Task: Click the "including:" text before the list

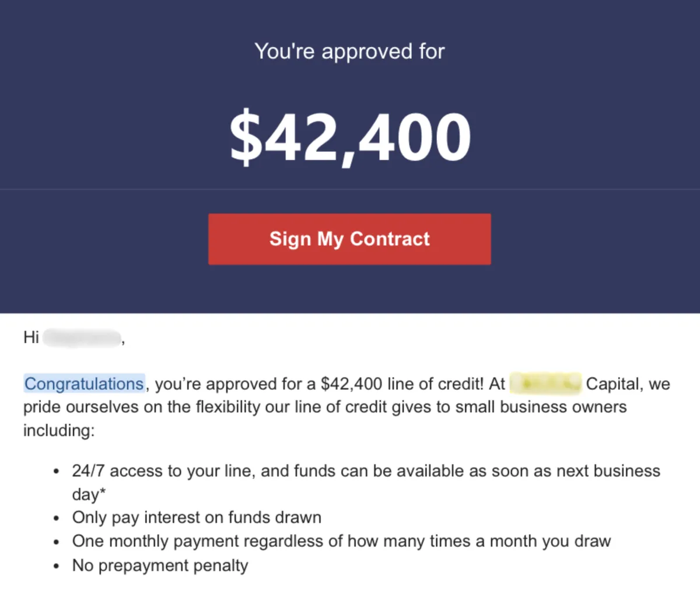Action: pyautogui.click(x=58, y=431)
